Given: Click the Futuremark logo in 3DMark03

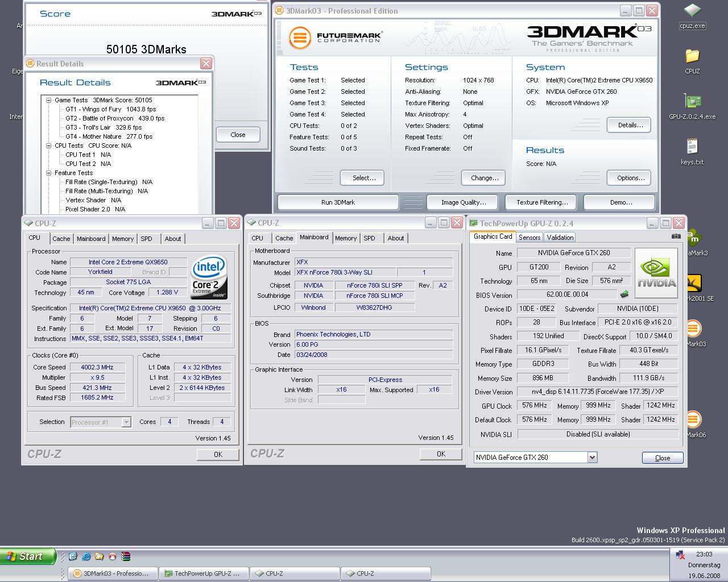Looking at the screenshot, I should click(x=335, y=38).
